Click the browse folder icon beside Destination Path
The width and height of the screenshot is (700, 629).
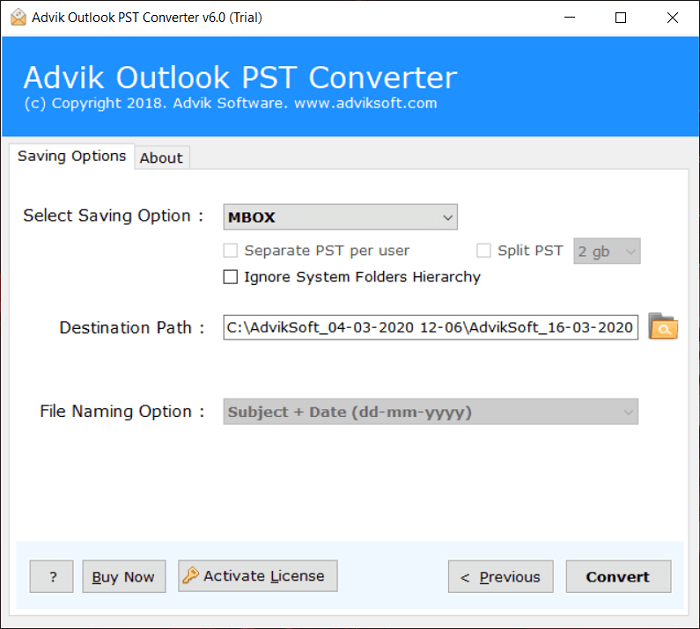(663, 327)
